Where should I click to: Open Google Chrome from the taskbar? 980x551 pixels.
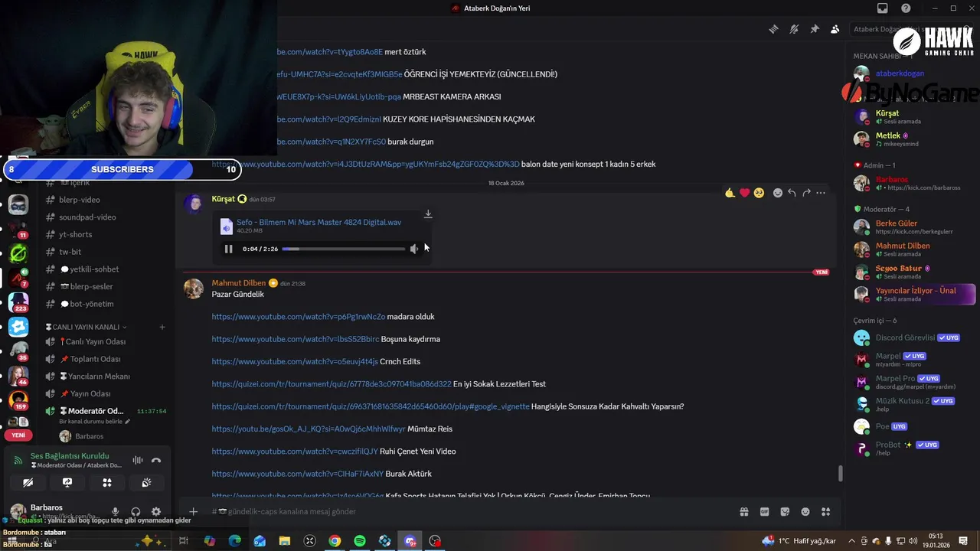335,541
